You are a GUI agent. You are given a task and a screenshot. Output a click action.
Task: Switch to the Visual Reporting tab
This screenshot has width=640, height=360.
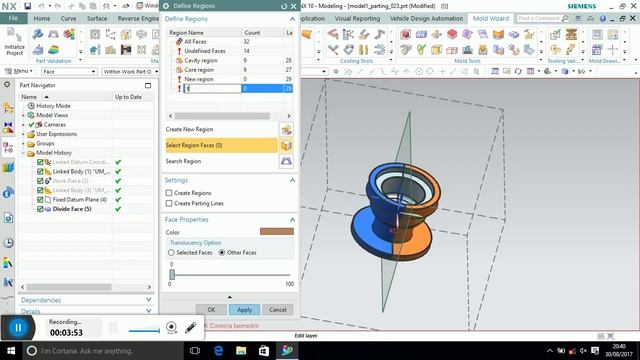(357, 18)
